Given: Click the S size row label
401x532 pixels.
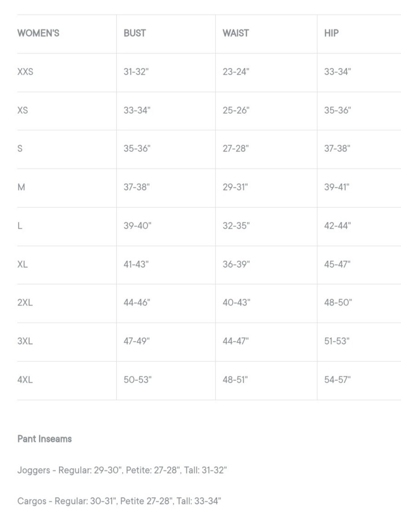Looking at the screenshot, I should (20, 149).
